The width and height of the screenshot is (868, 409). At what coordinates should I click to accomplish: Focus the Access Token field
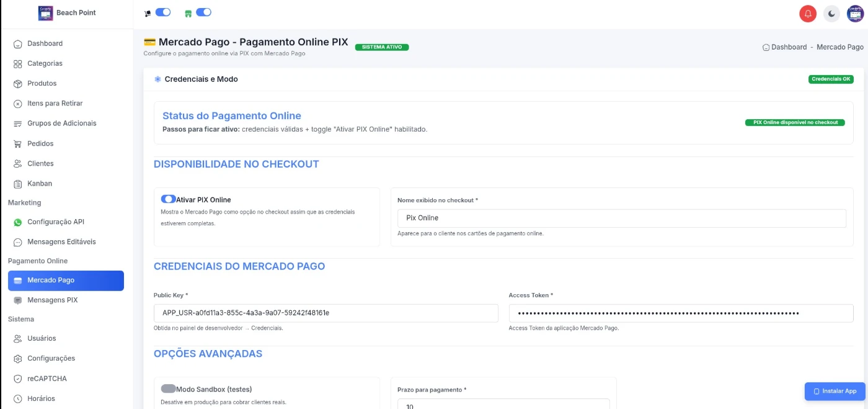pyautogui.click(x=680, y=313)
